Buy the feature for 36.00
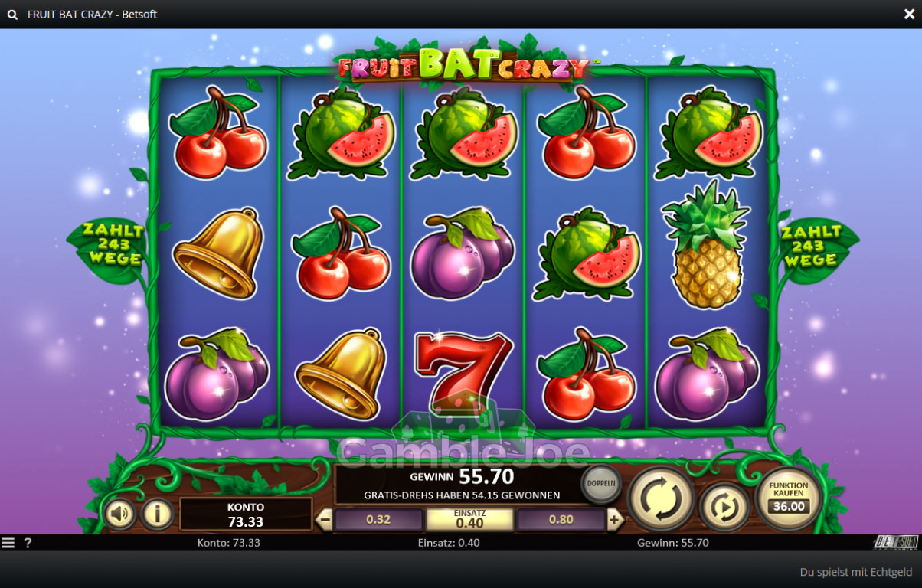This screenshot has width=922, height=588. [789, 498]
